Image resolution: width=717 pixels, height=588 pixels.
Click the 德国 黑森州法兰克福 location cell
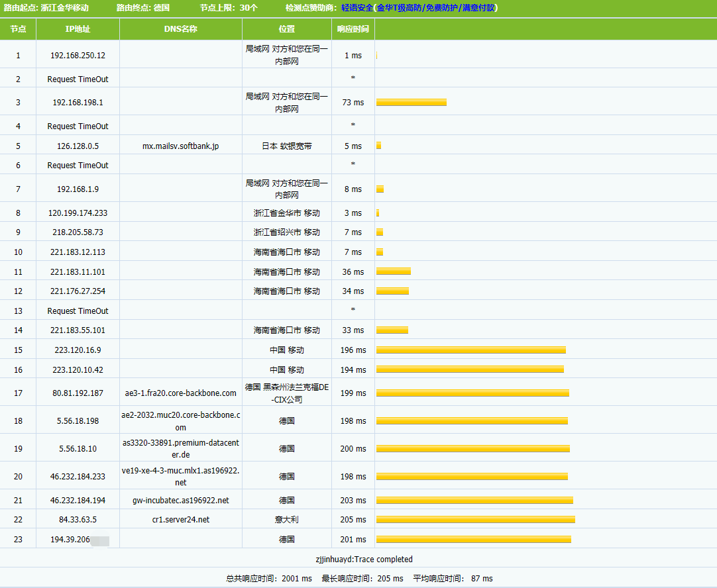286,393
